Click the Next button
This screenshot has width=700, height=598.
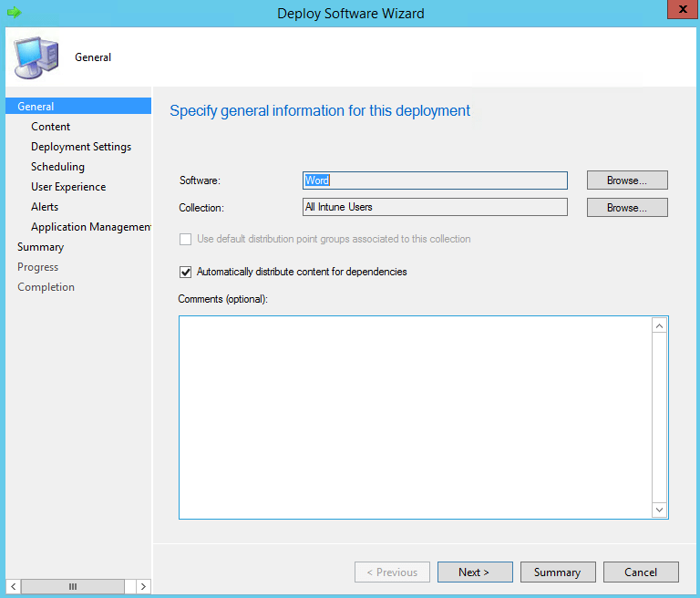(475, 572)
